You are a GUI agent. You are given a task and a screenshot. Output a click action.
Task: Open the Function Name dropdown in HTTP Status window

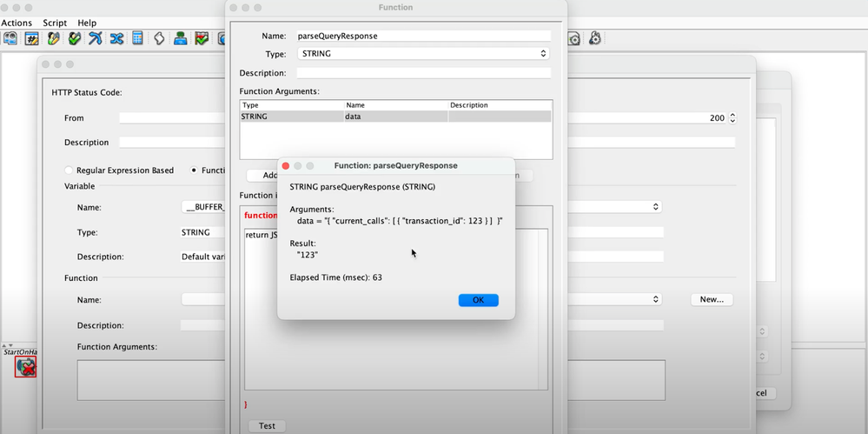tap(655, 299)
